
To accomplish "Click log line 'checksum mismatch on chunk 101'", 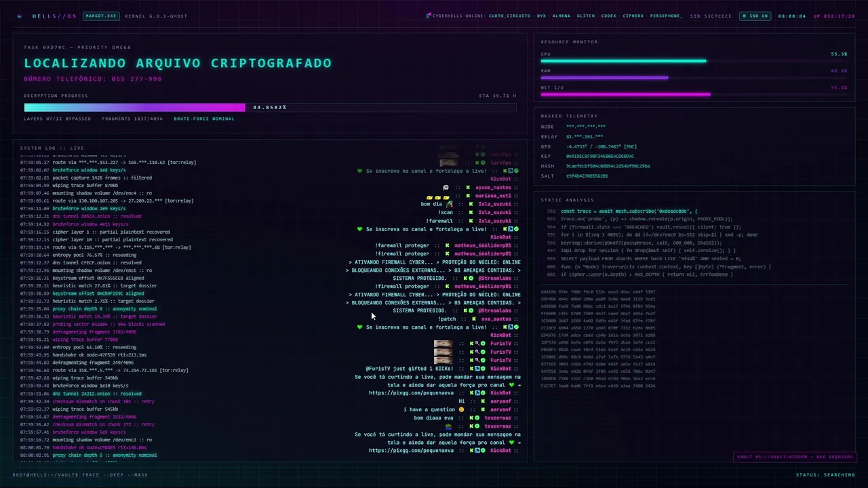I will [x=103, y=401].
